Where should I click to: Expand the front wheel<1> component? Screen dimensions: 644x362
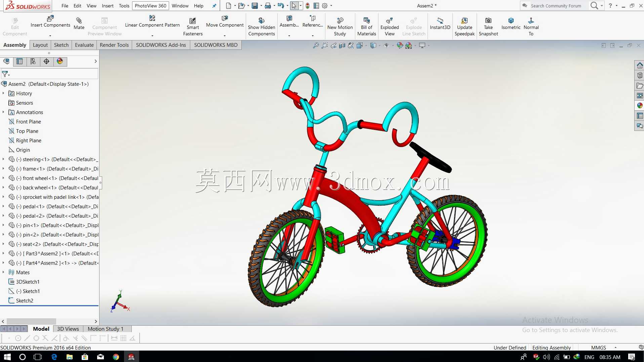point(3,178)
